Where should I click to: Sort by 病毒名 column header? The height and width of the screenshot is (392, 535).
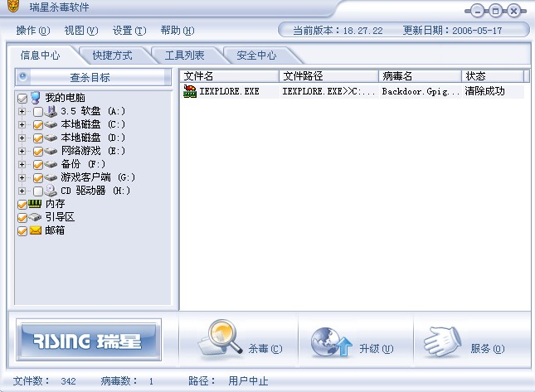pos(420,76)
